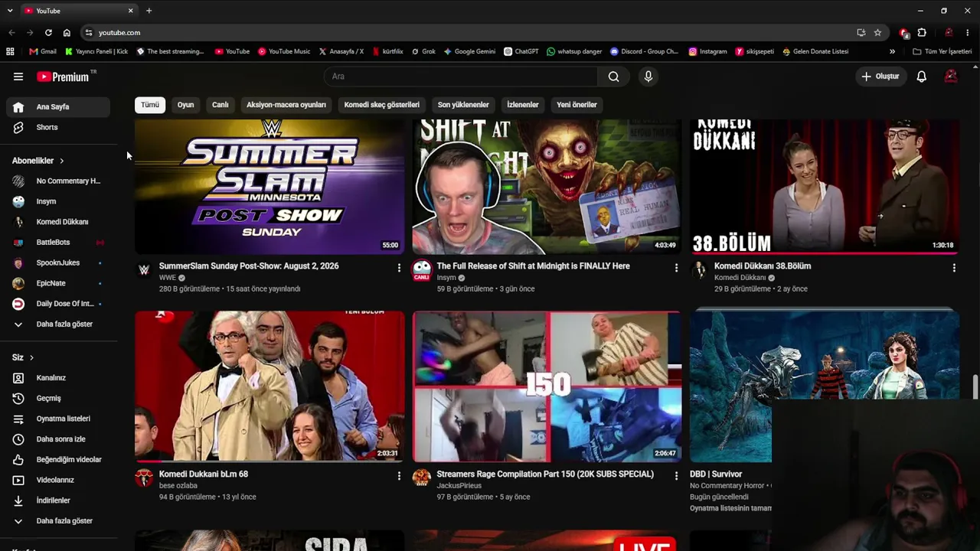Play the SummerSlam Minnesota Post Show thumbnail
Viewport: 980px width, 551px height.
pyautogui.click(x=269, y=187)
